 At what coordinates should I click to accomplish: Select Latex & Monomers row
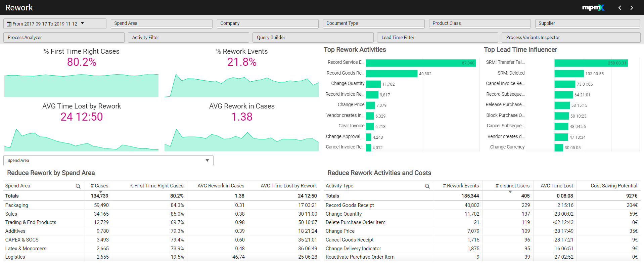[161, 249]
